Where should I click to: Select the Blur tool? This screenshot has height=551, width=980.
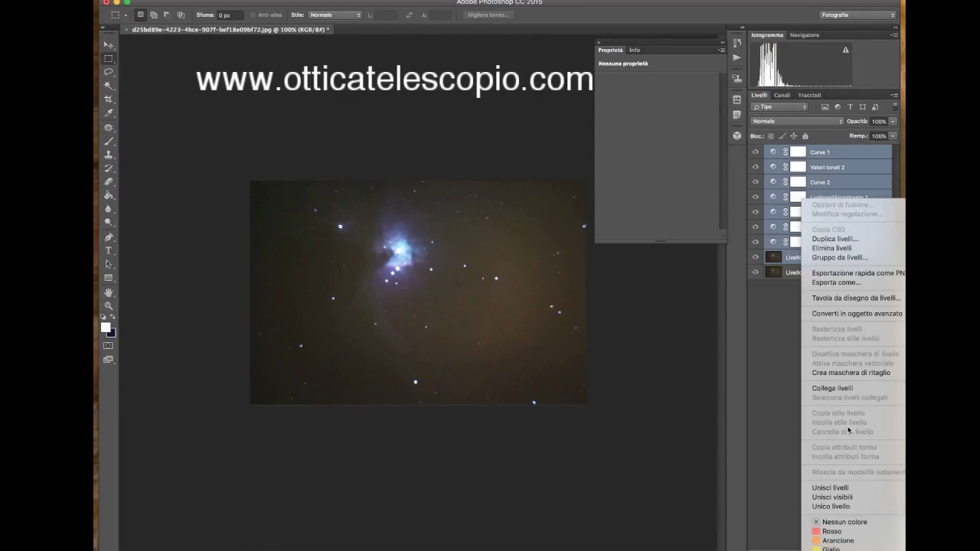(109, 209)
